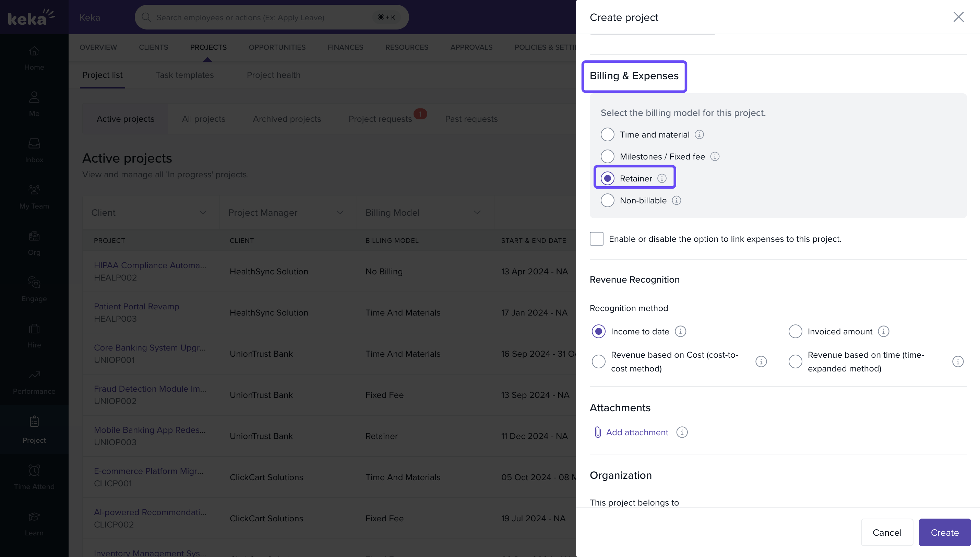Switch to the Task templates tab
Screen dimensions: 980x557
[184, 75]
